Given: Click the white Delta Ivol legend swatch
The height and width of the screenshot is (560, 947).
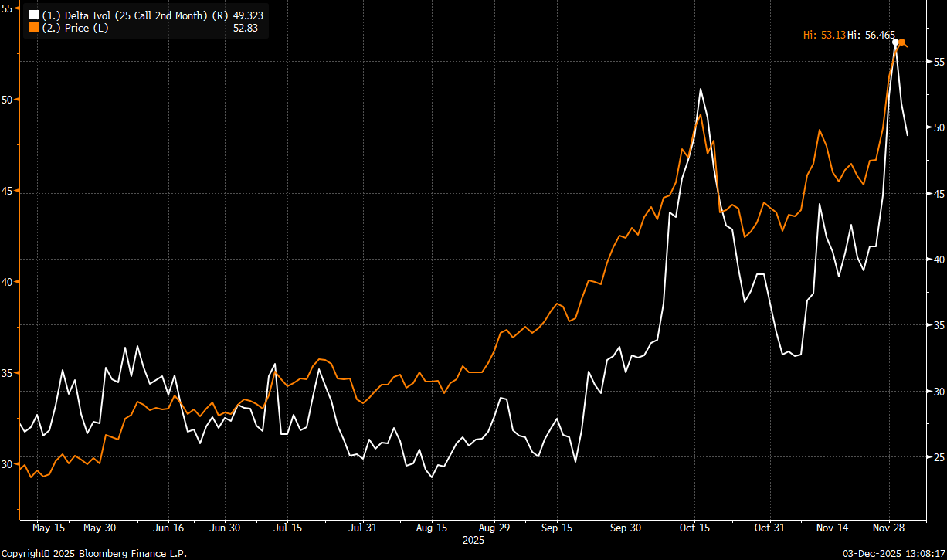Looking at the screenshot, I should coord(33,15).
